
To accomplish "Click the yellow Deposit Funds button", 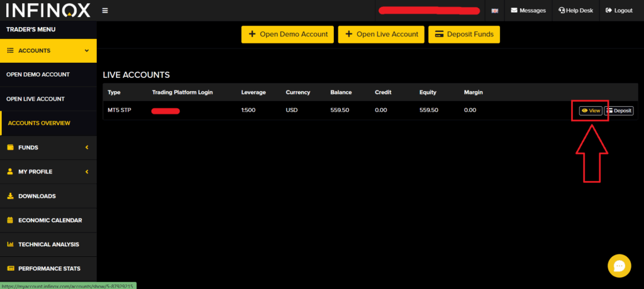I will point(464,35).
